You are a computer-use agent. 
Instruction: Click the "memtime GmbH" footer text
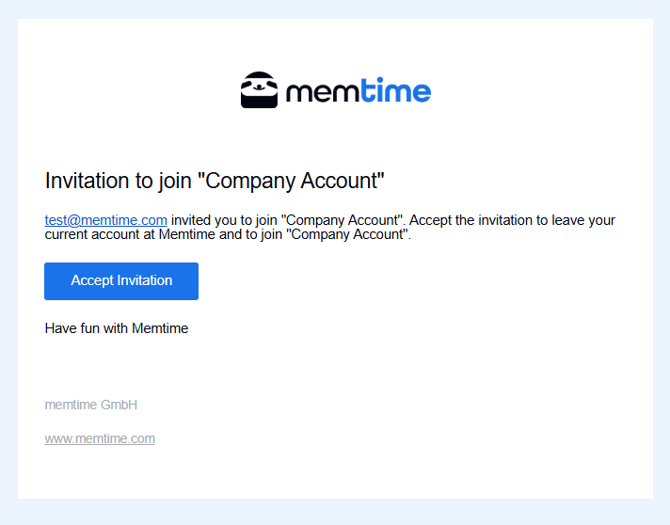(91, 405)
